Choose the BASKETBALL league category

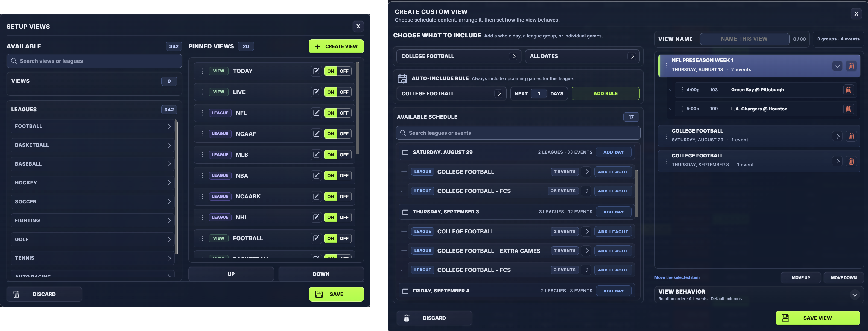[93, 145]
